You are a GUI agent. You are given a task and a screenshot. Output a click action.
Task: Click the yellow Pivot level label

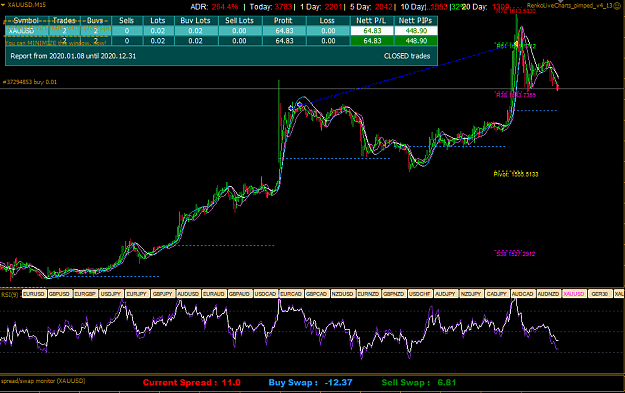pos(516,174)
